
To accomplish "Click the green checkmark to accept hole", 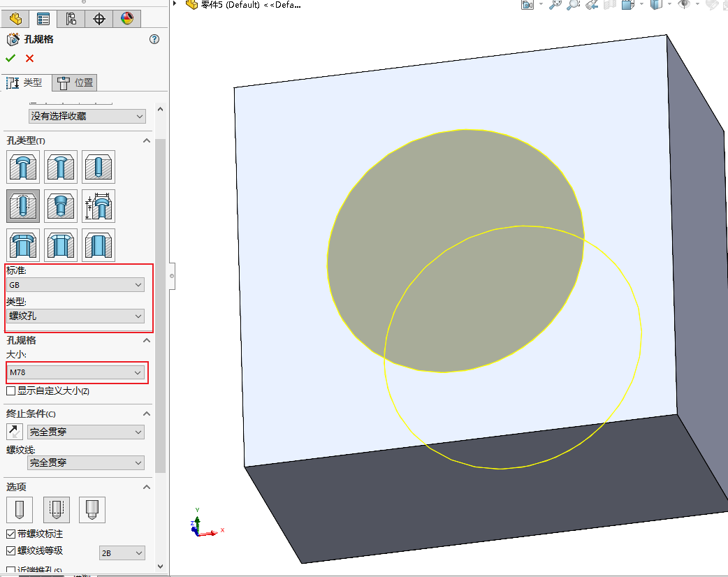I will pyautogui.click(x=10, y=59).
